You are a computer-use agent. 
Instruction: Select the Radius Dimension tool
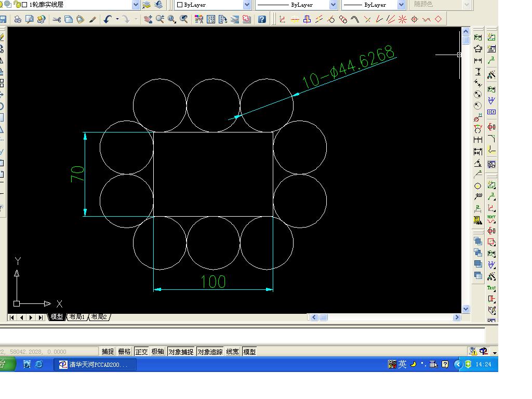(x=478, y=105)
